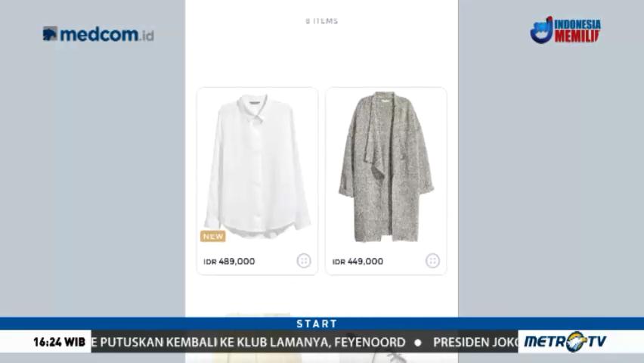The height and width of the screenshot is (363, 644).
Task: Click the Metro TV logo
Action: coord(565,341)
